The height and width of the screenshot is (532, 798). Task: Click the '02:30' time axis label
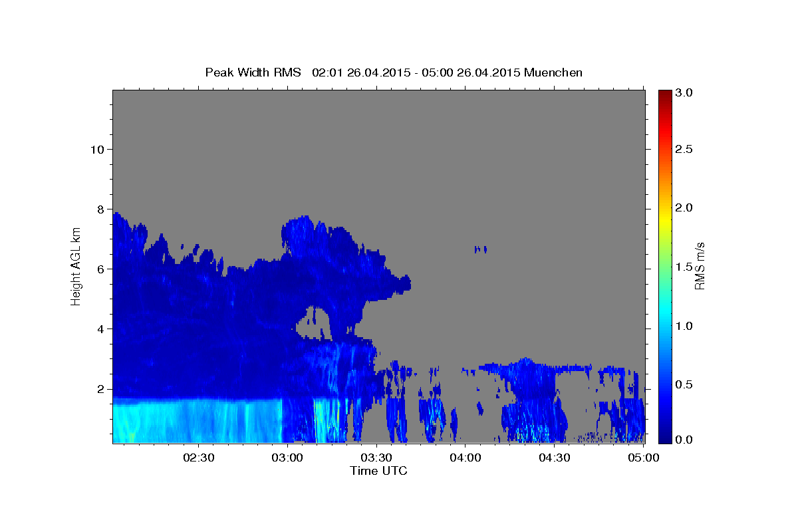199,458
